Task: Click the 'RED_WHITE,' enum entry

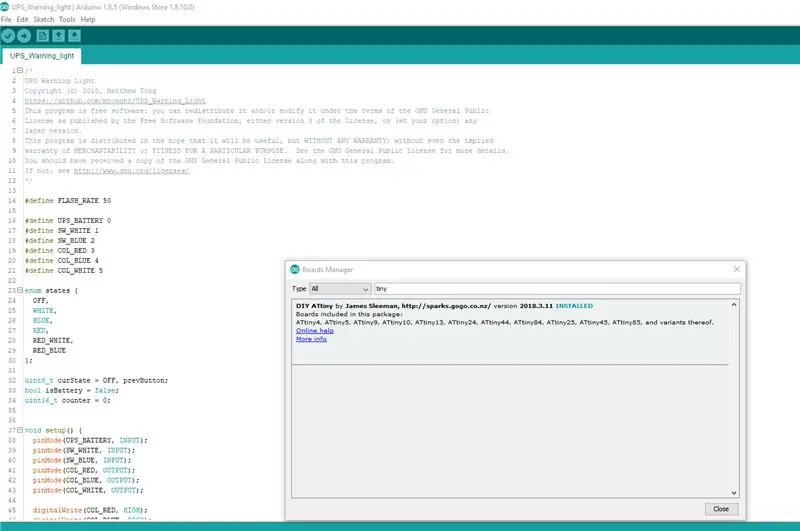Action: pos(53,340)
